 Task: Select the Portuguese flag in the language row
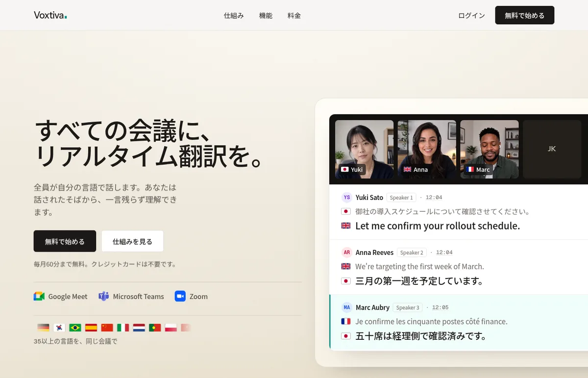tap(155, 328)
